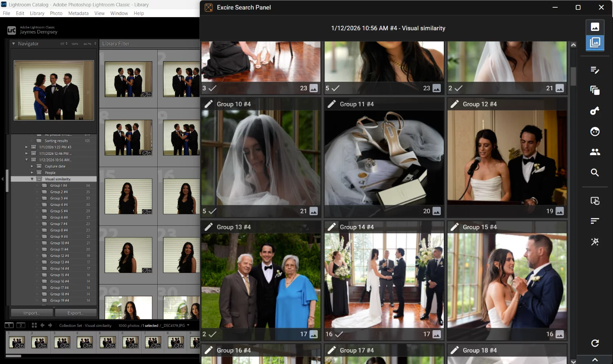Switch to single image view in Excire panel
Screen dimensions: 613x364
595,27
